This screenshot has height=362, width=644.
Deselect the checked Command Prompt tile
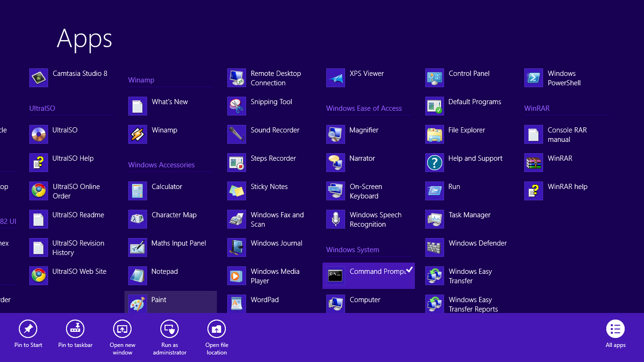point(368,276)
